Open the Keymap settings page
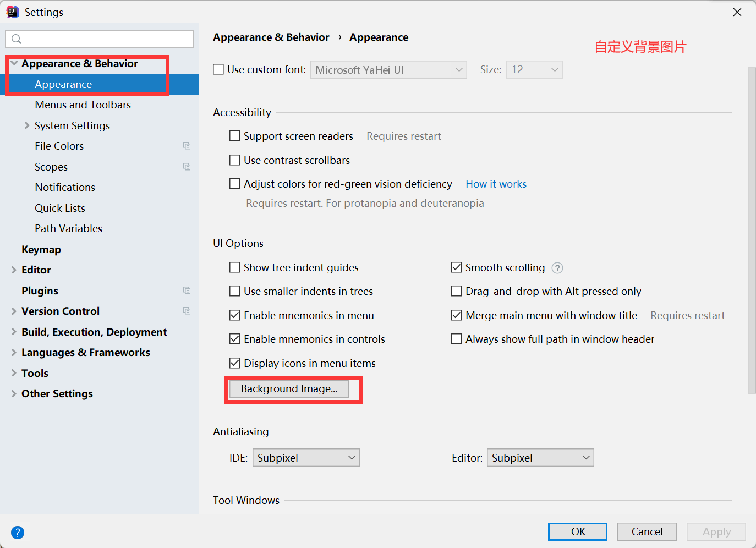 [41, 249]
